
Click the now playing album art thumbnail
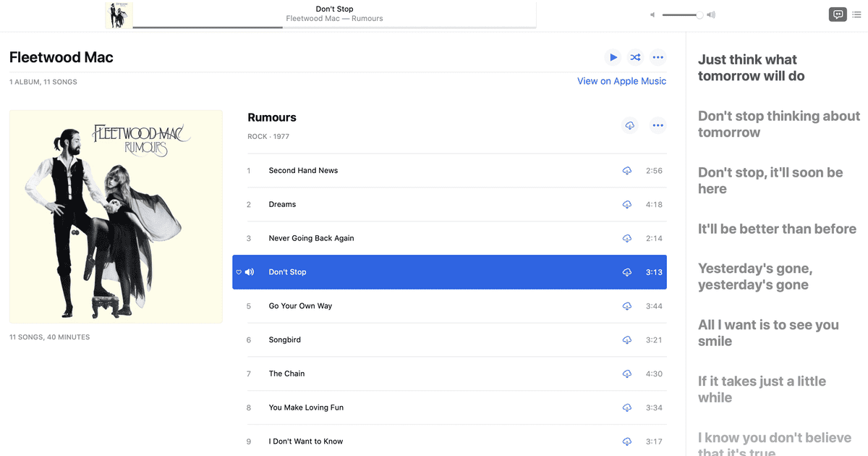click(119, 15)
